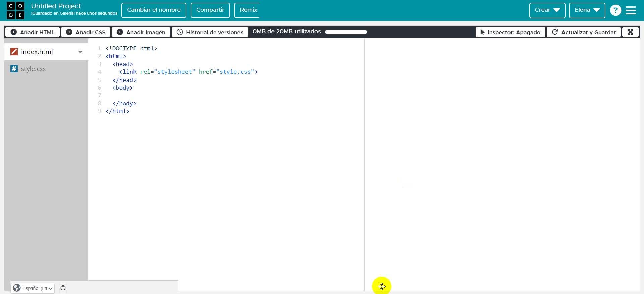Open the help question mark icon
644x294 pixels.
point(615,10)
